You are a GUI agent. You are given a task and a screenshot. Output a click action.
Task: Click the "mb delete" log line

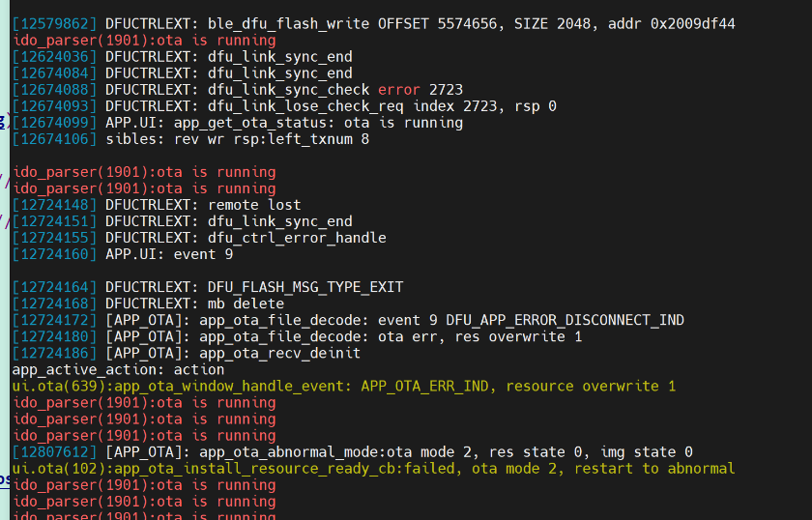148,304
